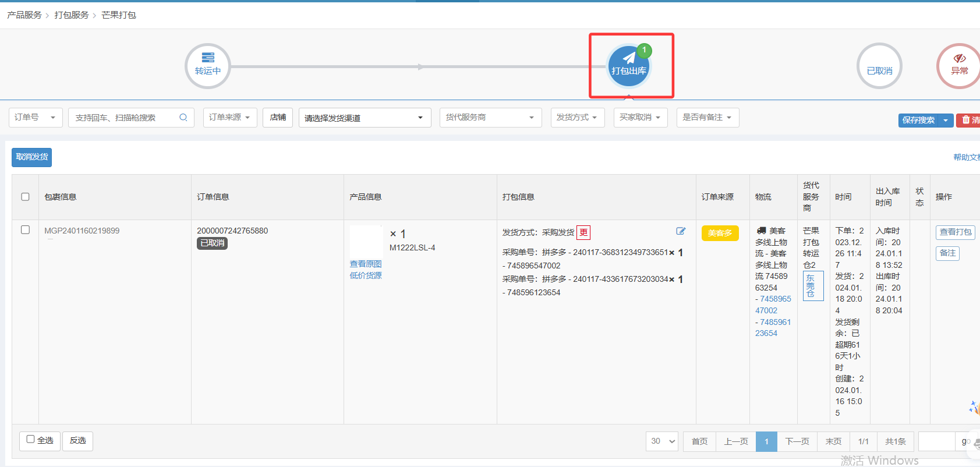Toggle the header select-all checkbox

pyautogui.click(x=26, y=197)
